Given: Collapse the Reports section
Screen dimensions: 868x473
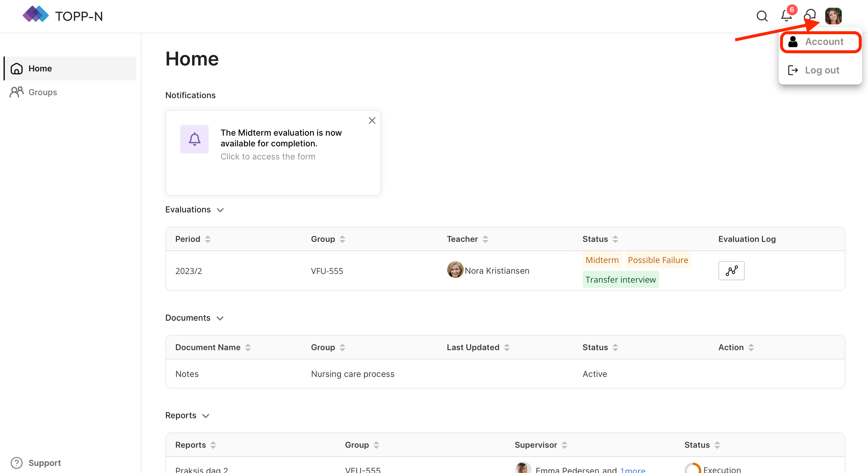Looking at the screenshot, I should coord(205,416).
